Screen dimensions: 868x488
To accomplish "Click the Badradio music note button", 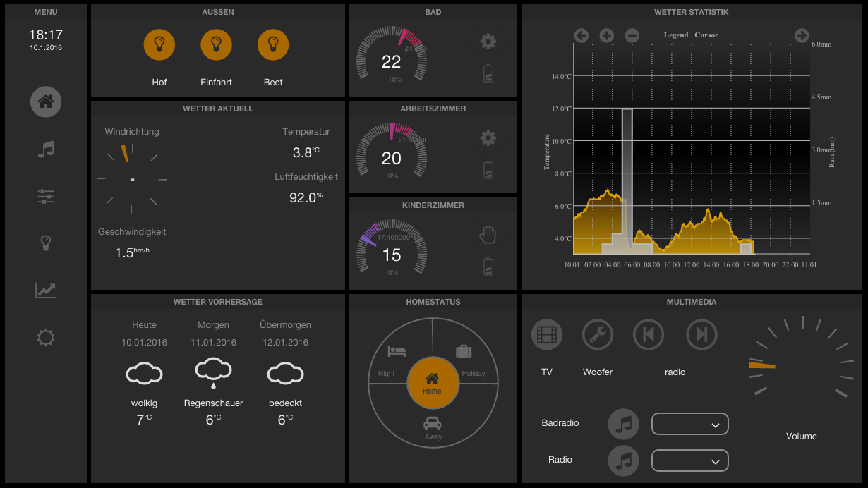I will click(x=624, y=424).
